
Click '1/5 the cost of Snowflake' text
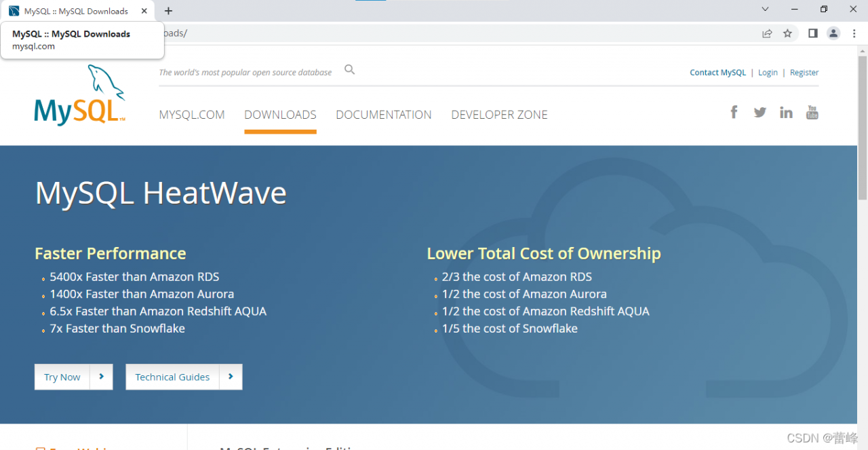pos(510,329)
